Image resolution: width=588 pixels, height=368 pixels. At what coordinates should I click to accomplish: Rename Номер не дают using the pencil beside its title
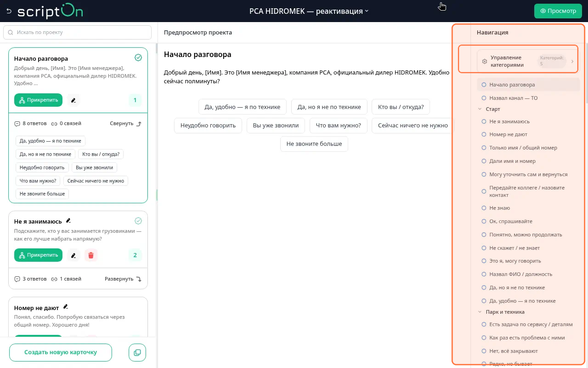[x=66, y=307]
